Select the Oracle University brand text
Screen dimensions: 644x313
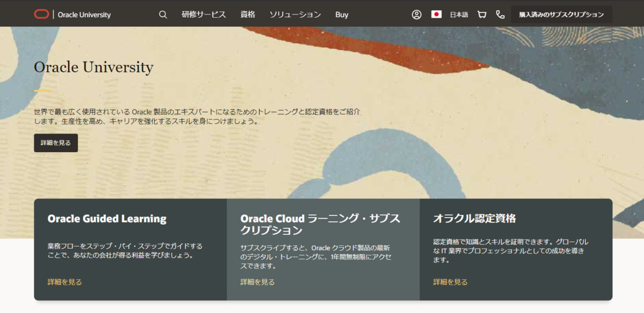coord(84,14)
